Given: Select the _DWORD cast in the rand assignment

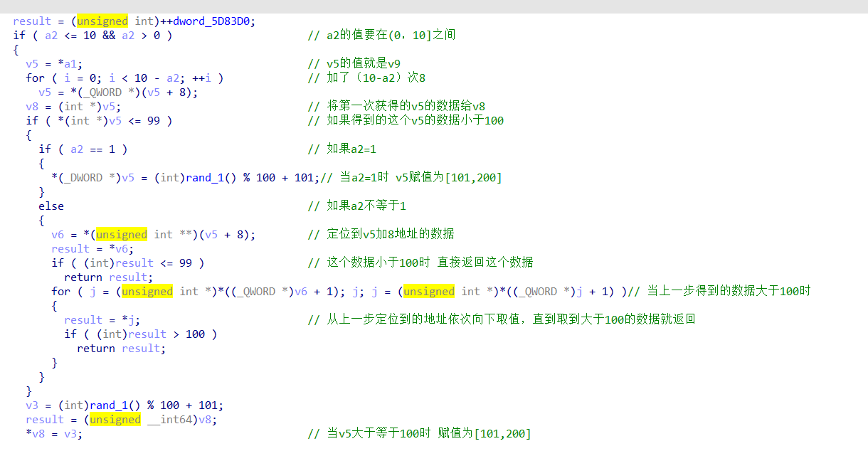Looking at the screenshot, I should 78,177.
